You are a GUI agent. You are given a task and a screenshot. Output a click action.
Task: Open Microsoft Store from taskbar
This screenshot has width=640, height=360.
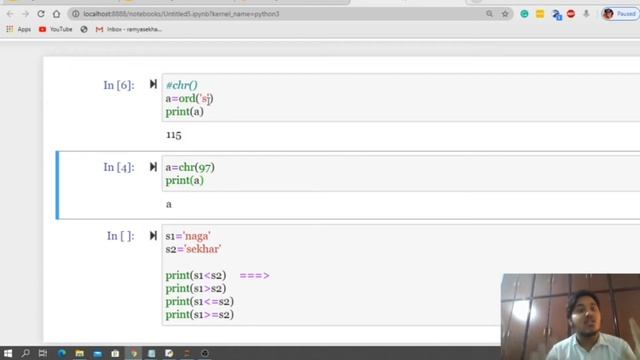[116, 353]
